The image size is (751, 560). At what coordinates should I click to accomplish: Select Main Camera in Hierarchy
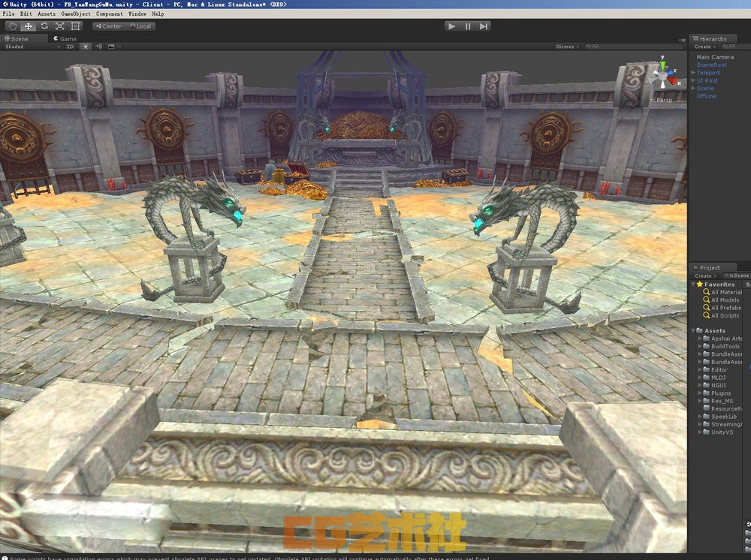[715, 57]
